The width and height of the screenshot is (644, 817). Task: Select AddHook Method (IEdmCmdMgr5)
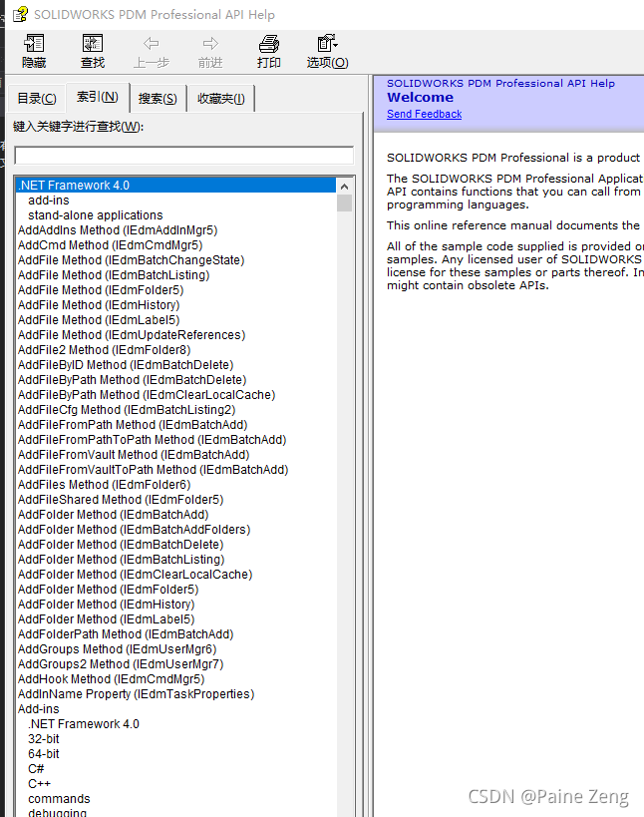point(112,679)
